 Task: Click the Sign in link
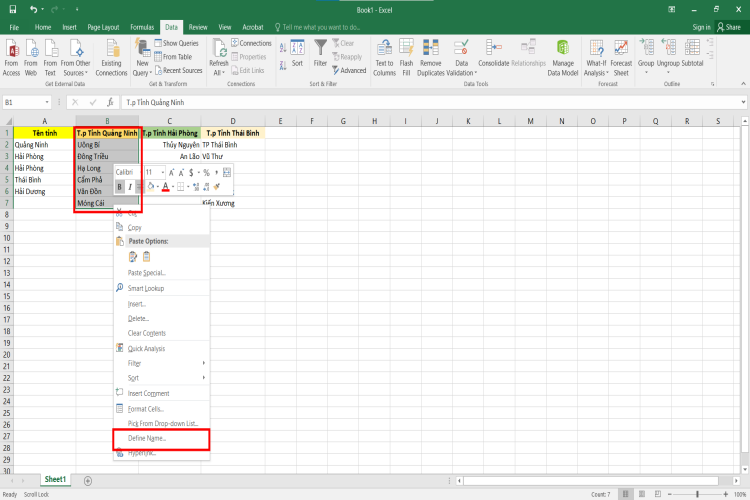701,27
